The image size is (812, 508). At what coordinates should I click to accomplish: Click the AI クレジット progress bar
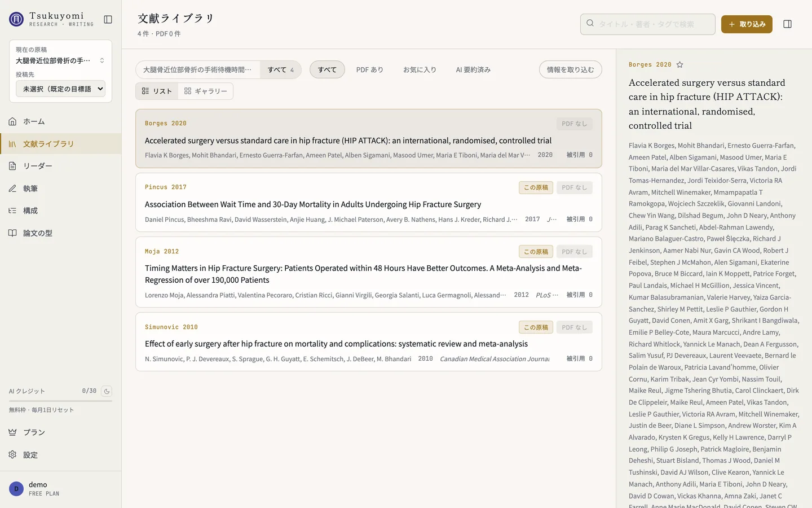coord(61,401)
